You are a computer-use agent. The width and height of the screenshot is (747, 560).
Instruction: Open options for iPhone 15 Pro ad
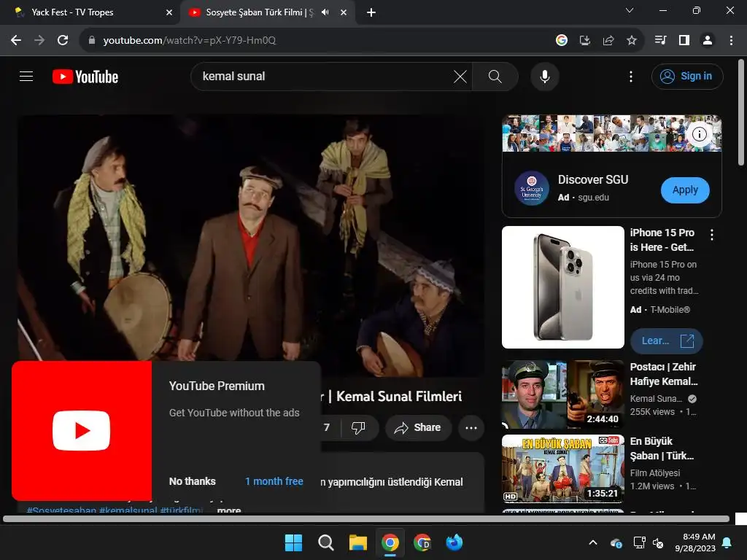point(712,234)
